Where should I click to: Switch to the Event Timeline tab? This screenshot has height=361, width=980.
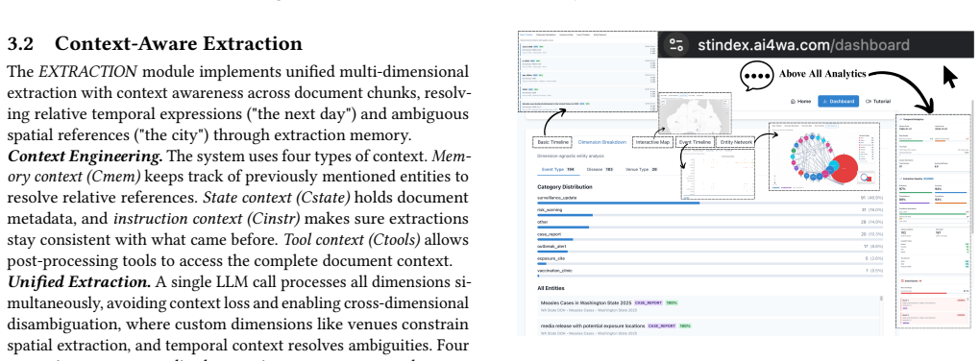pyautogui.click(x=695, y=142)
